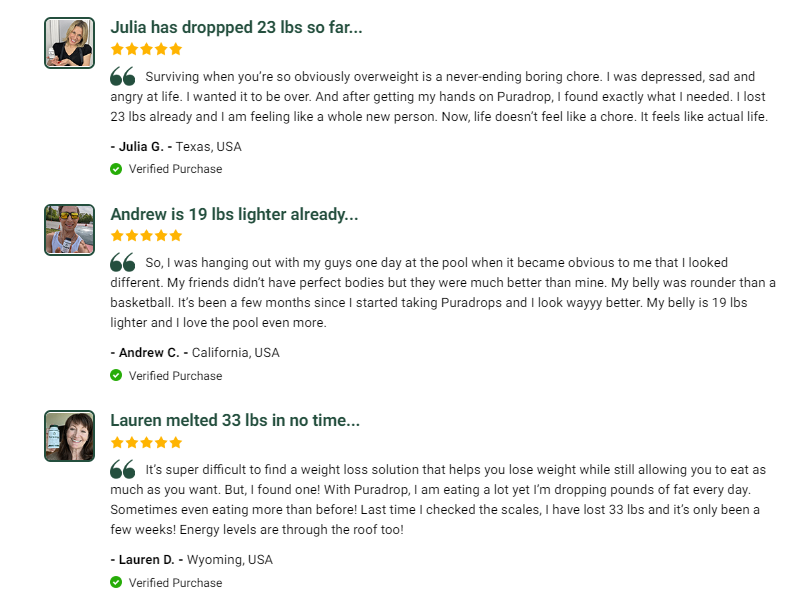The width and height of the screenshot is (812, 604).
Task: Click the headline 'Andrew is 19 lbs lighter already...'
Action: pos(234,214)
